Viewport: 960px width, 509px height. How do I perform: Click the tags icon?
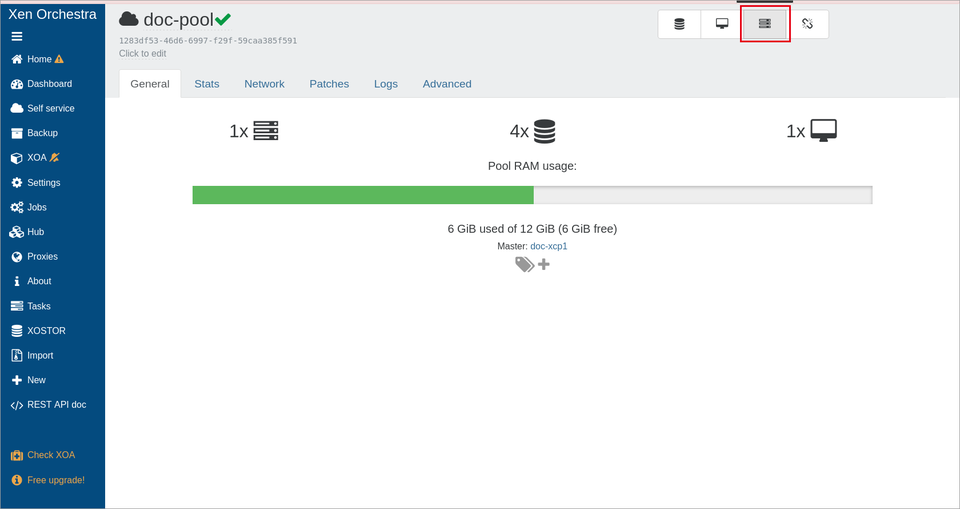click(525, 264)
